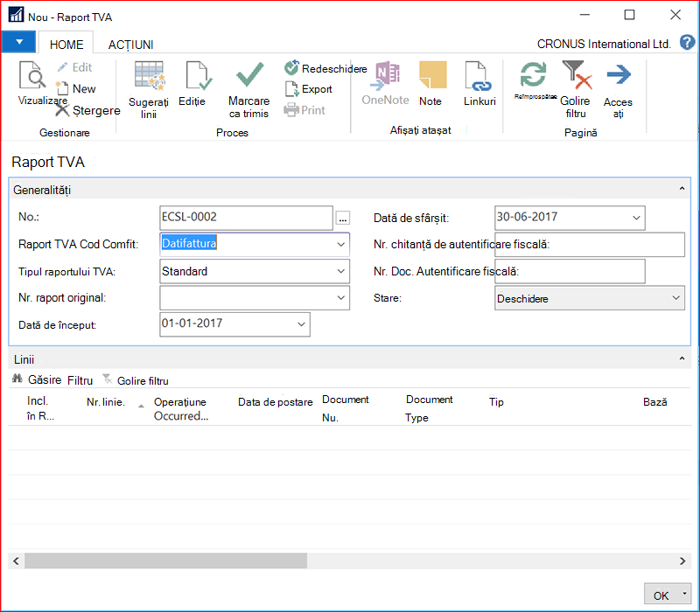Click Filtru in the Linii toolbar
This screenshot has height=612, width=700.
click(80, 380)
